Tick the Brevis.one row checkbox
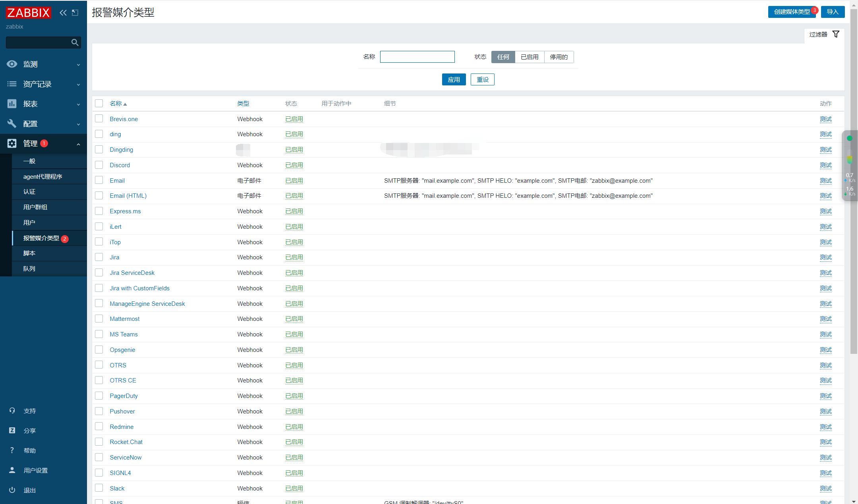The height and width of the screenshot is (504, 858). [x=99, y=119]
